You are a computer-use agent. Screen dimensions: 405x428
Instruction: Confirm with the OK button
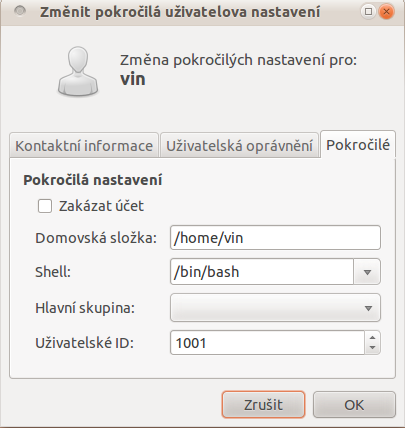[354, 405]
